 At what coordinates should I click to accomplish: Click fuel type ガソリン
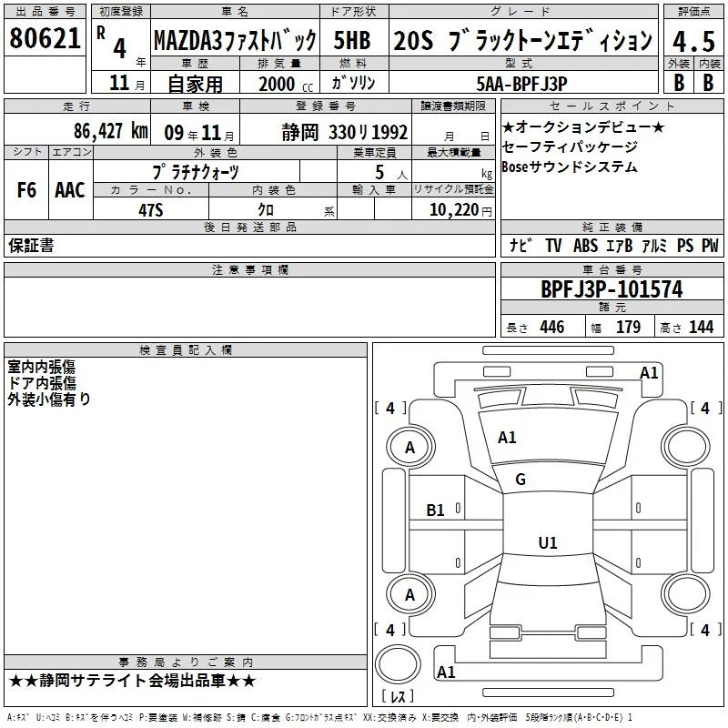(x=353, y=83)
